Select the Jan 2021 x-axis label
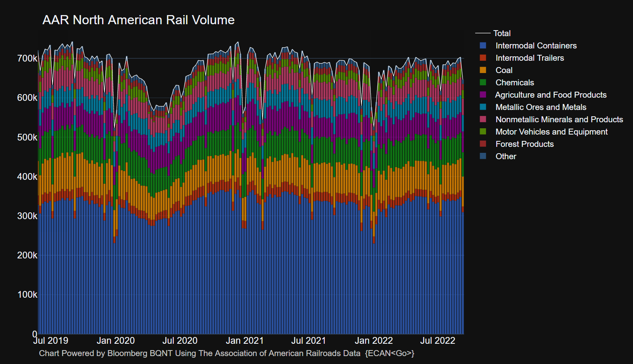This screenshot has height=364, width=633. 244,341
